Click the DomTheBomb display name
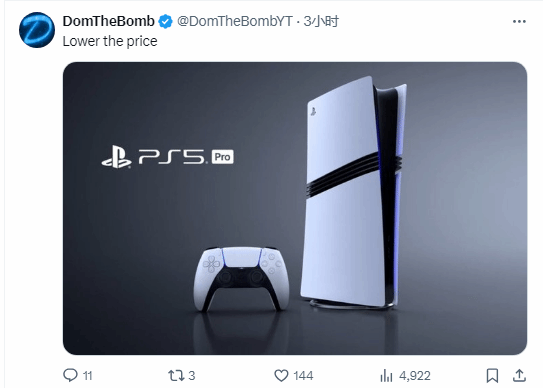Viewport: 543px width, 388px height. (x=108, y=21)
